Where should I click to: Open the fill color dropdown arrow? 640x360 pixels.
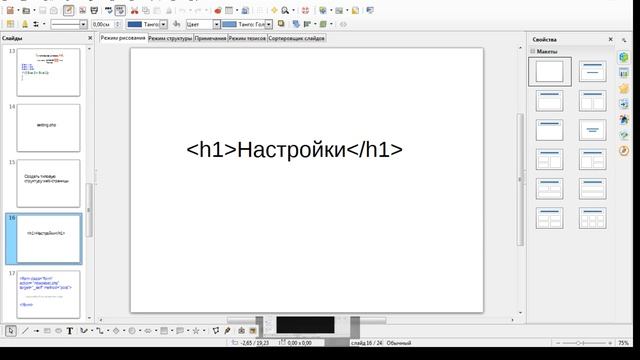coord(269,24)
